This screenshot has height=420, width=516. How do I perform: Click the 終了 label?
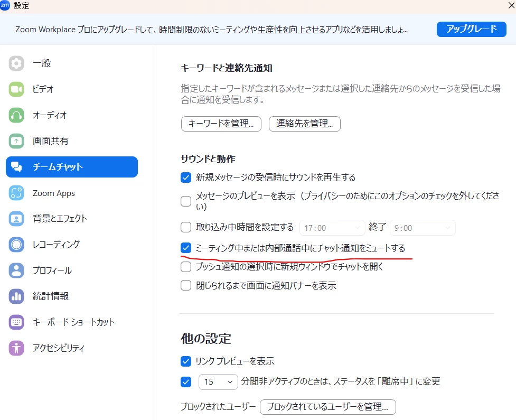coord(377,227)
